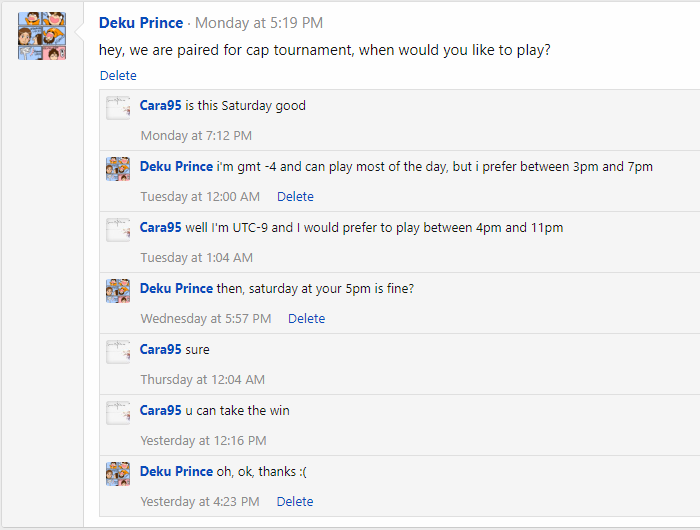Screen dimensions: 700x530
Task: Click Cara95's avatar beside Saturday comment
Action: click(118, 108)
